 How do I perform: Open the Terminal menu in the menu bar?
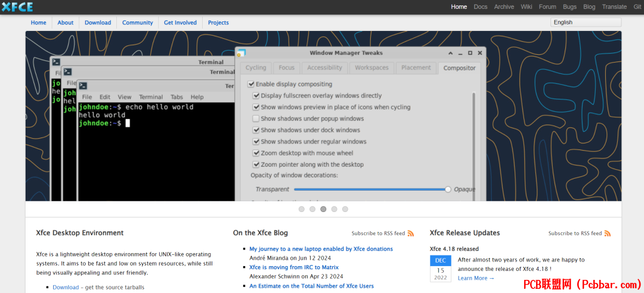tap(151, 97)
